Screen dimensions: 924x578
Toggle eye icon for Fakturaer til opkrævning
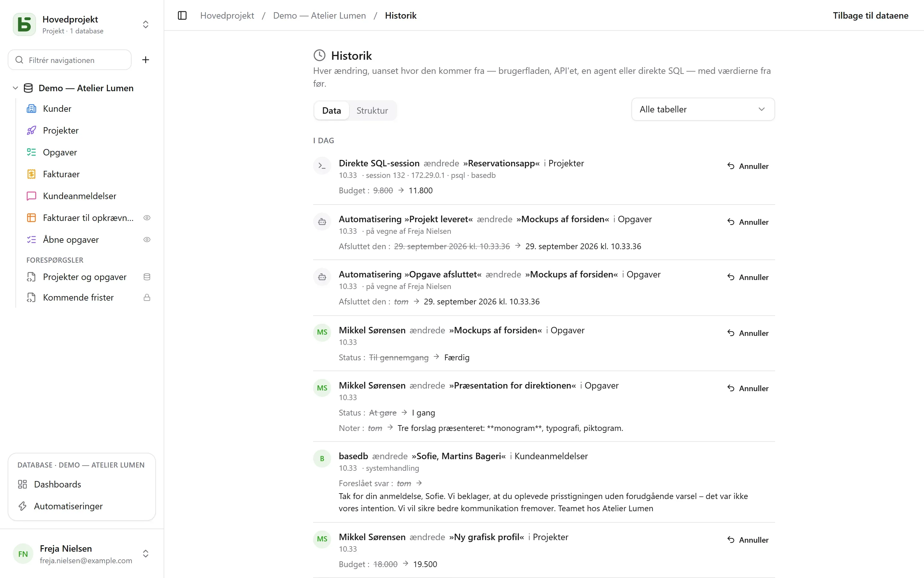(147, 217)
